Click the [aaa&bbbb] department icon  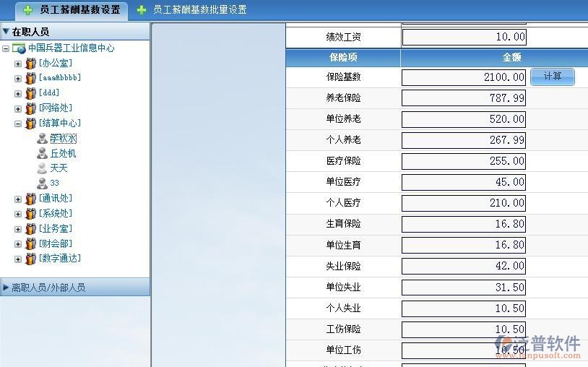click(31, 78)
